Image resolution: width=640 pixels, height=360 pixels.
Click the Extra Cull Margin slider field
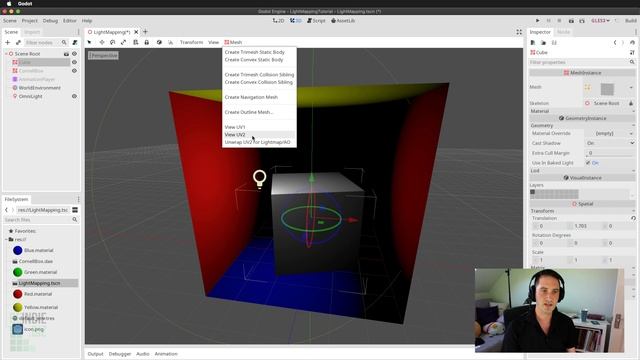point(610,153)
